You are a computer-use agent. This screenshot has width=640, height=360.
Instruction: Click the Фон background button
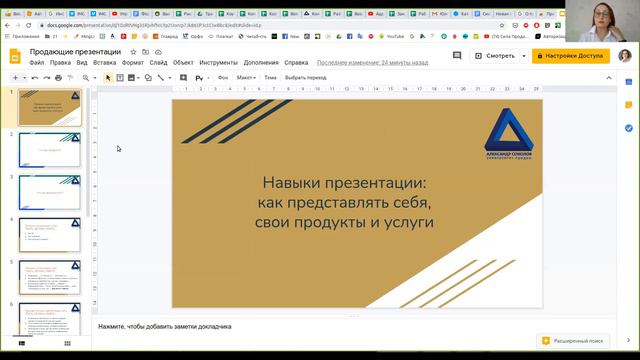[223, 78]
